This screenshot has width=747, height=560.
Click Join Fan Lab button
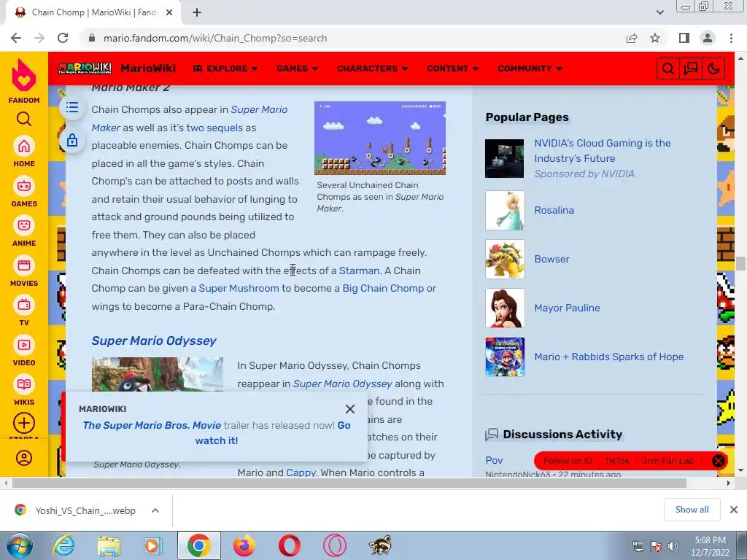[667, 461]
